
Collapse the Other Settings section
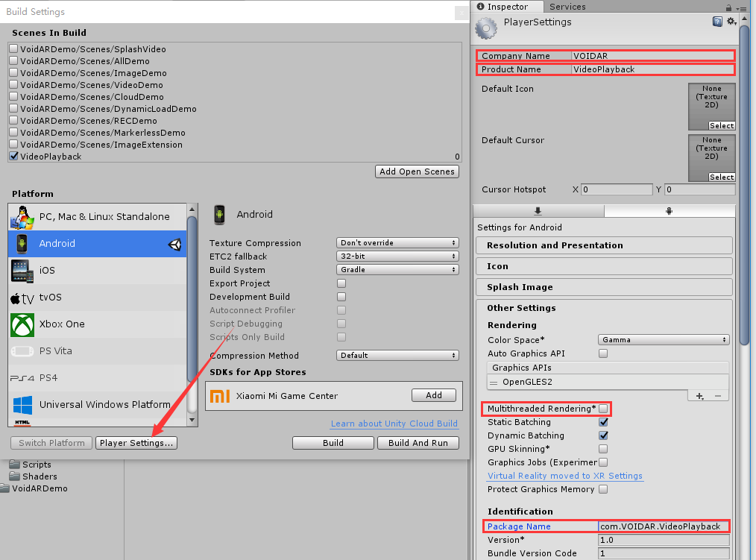(521, 308)
